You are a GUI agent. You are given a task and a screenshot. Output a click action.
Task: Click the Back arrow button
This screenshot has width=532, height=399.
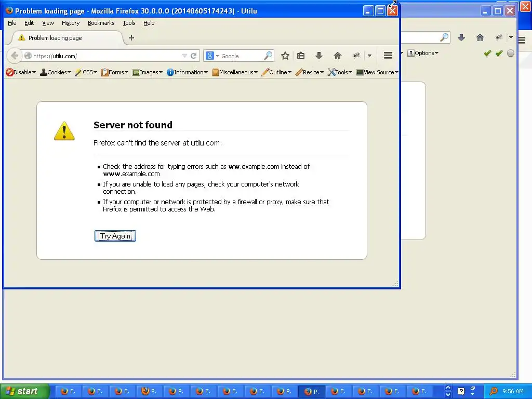tap(14, 56)
